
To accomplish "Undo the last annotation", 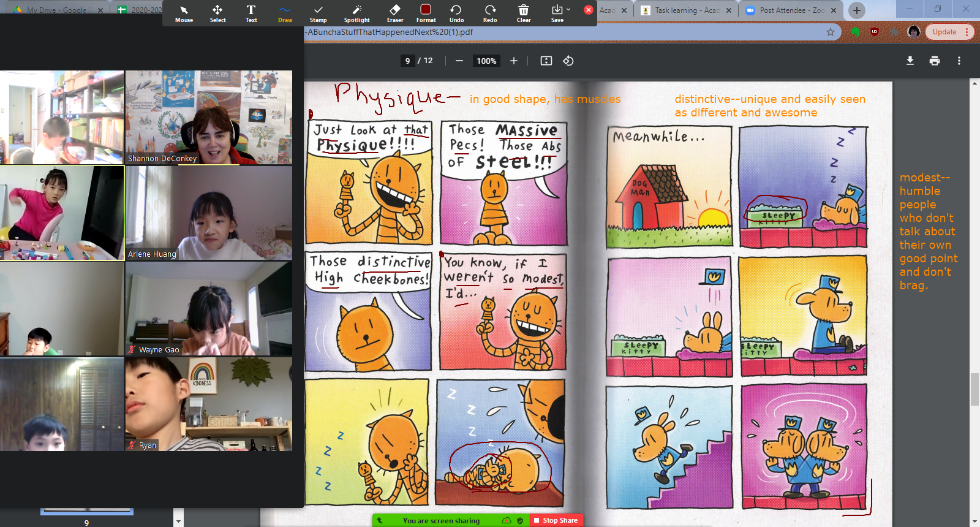I will [456, 13].
